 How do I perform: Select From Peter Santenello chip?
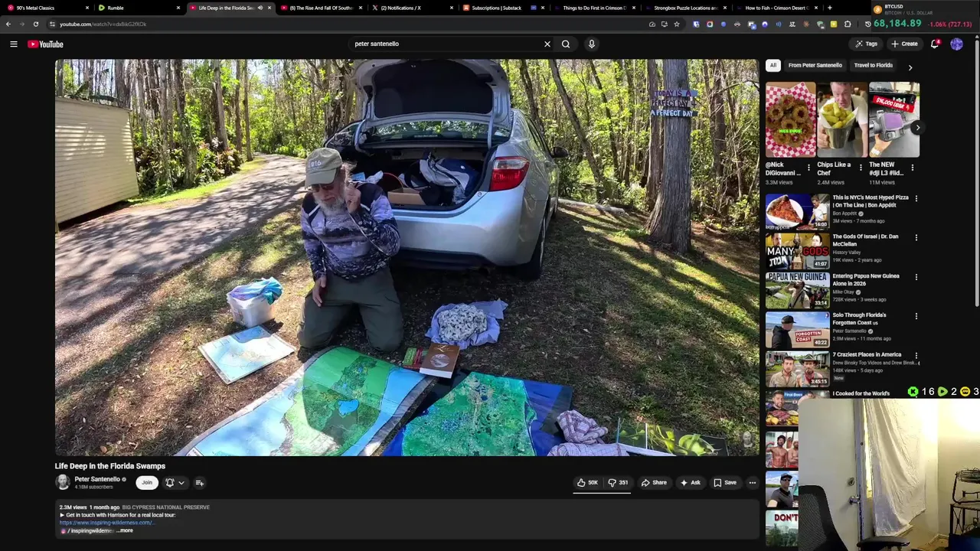coord(815,65)
